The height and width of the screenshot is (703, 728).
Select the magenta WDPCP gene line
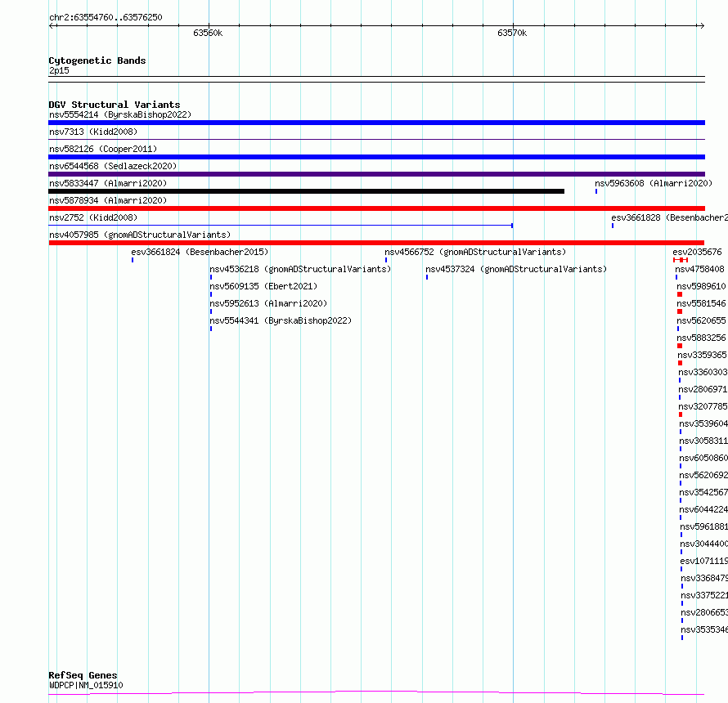(376, 693)
